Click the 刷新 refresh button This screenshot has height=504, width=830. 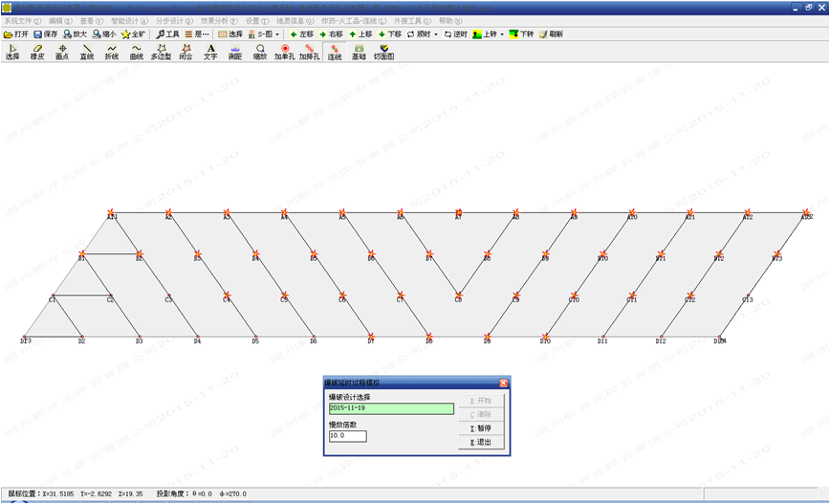[551, 33]
